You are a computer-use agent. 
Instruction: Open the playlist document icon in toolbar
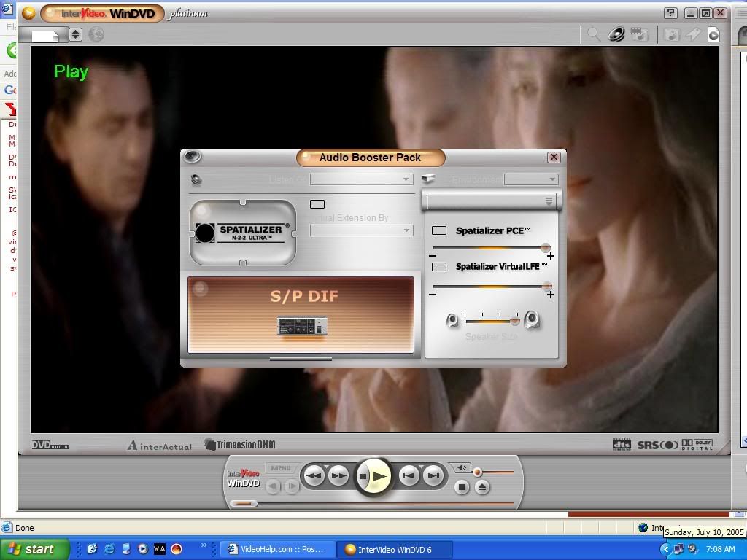pos(713,34)
